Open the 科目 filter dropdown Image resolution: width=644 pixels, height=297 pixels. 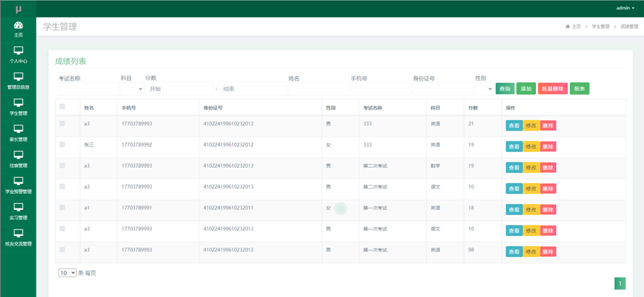point(132,89)
